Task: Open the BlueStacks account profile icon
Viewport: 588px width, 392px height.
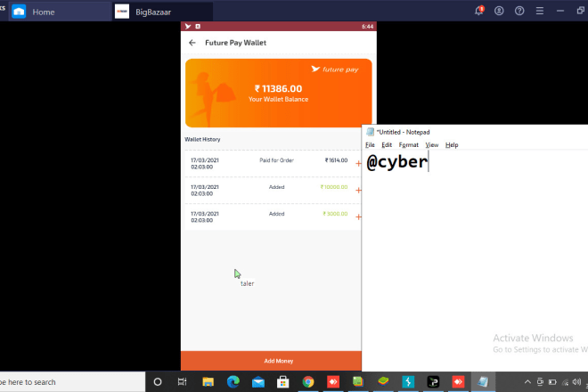Action: 499,11
